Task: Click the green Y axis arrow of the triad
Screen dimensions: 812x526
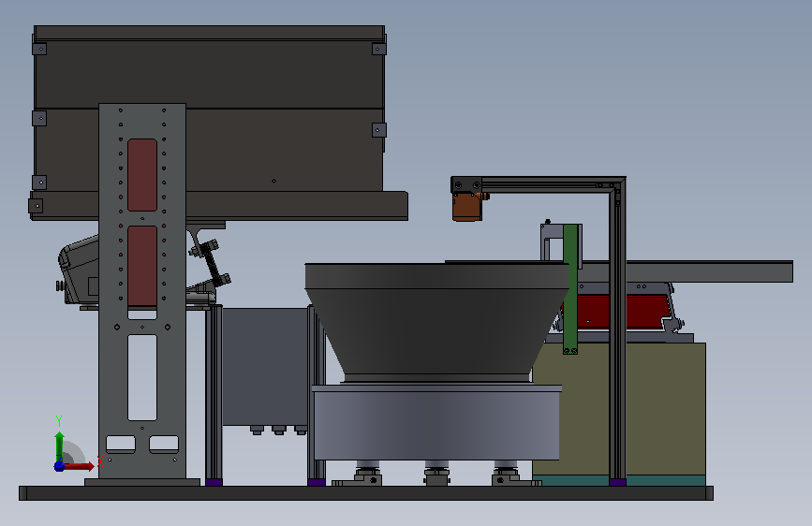Action: click(x=60, y=446)
